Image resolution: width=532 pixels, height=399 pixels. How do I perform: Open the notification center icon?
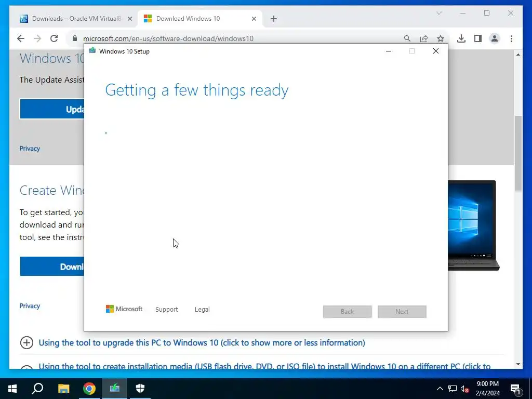click(x=516, y=389)
